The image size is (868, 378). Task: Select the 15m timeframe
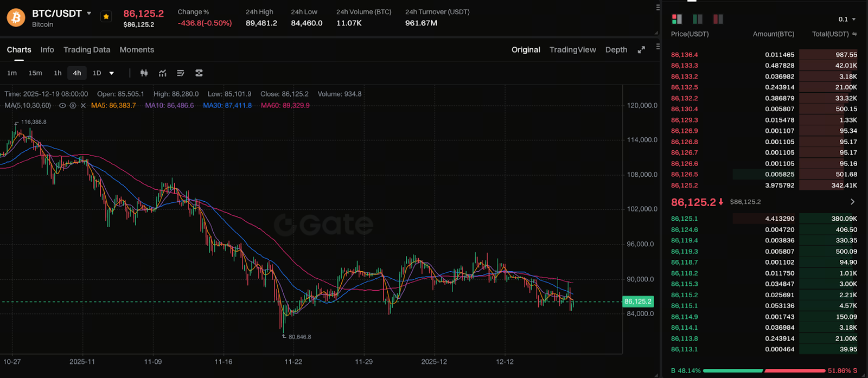coord(35,73)
